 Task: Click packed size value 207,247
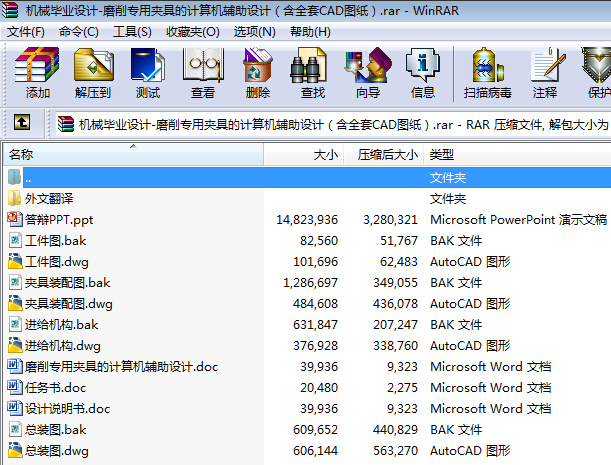pos(396,325)
